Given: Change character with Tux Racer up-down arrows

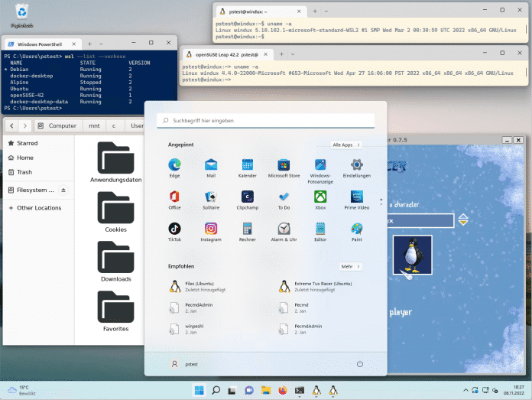Looking at the screenshot, I should click(463, 220).
